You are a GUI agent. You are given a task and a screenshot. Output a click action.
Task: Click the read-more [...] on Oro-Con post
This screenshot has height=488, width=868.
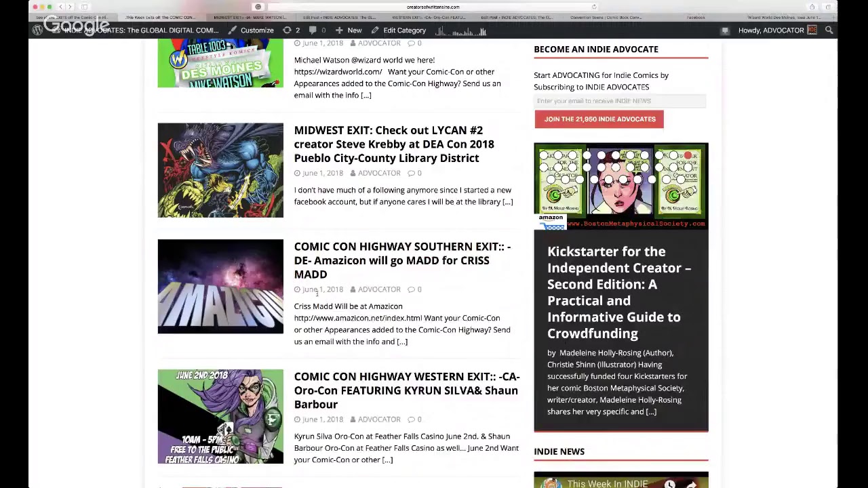[387, 460]
